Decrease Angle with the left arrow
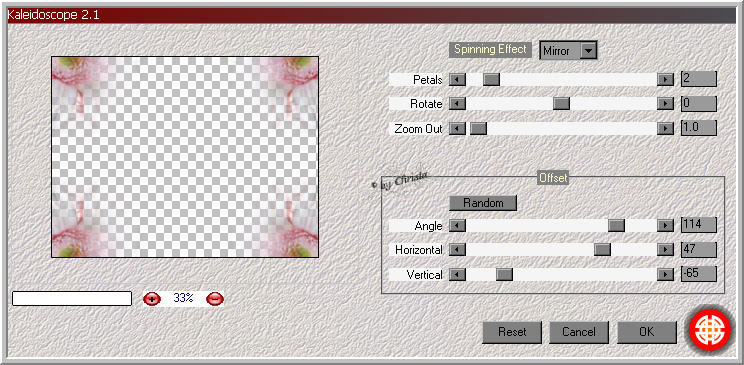Viewport: 744px width, 365px height. click(457, 225)
